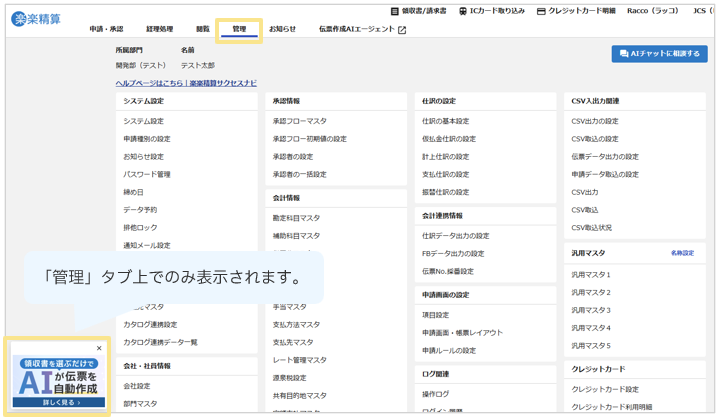720x418 pixels.
Task: Open CSV出力の設定
Action: (595, 121)
